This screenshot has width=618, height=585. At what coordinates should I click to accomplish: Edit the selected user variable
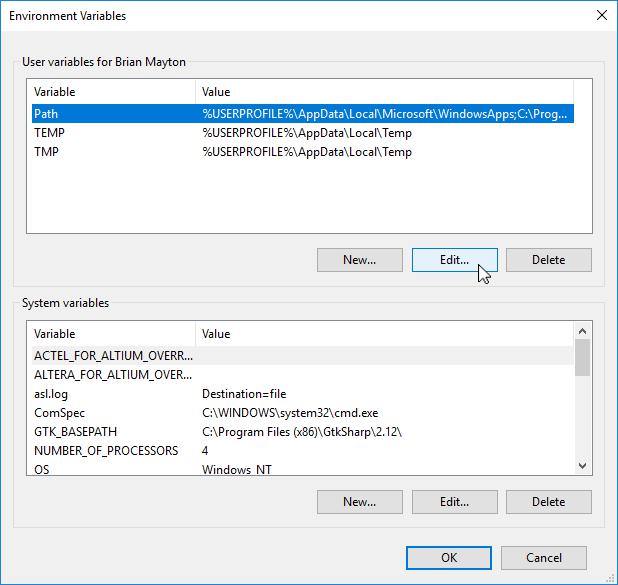[x=454, y=260]
